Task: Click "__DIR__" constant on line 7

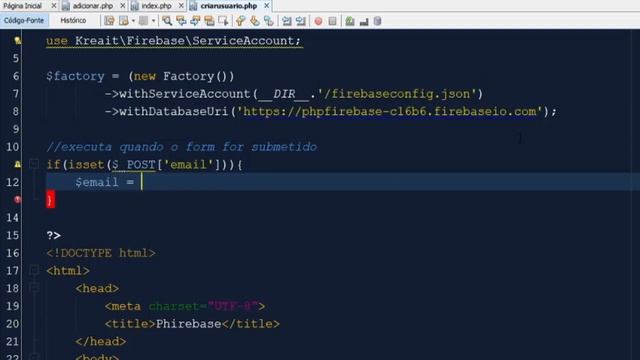Action: [284, 94]
